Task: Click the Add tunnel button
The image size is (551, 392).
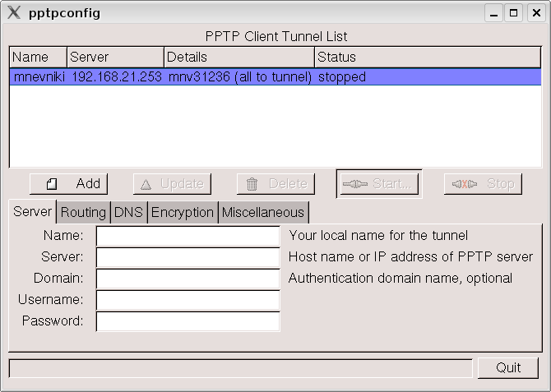Action: (x=69, y=184)
